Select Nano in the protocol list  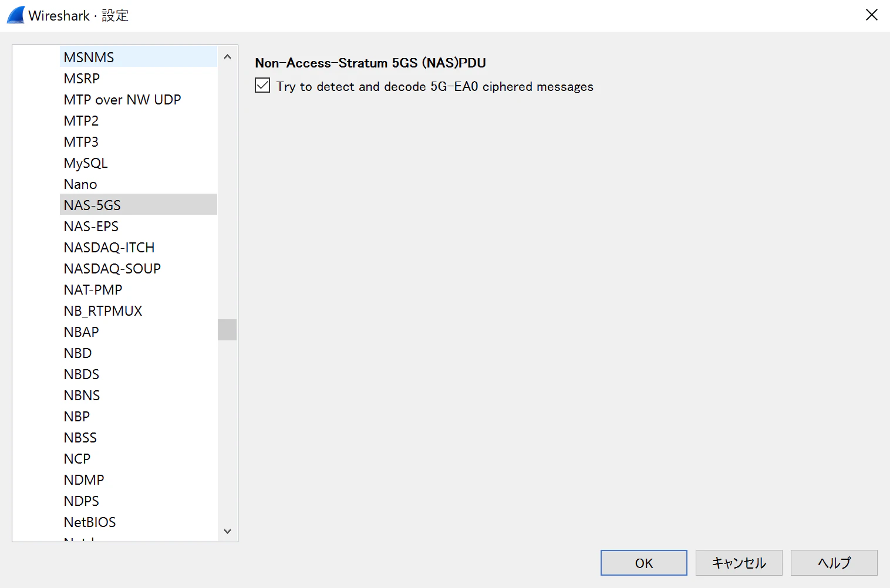(139, 184)
